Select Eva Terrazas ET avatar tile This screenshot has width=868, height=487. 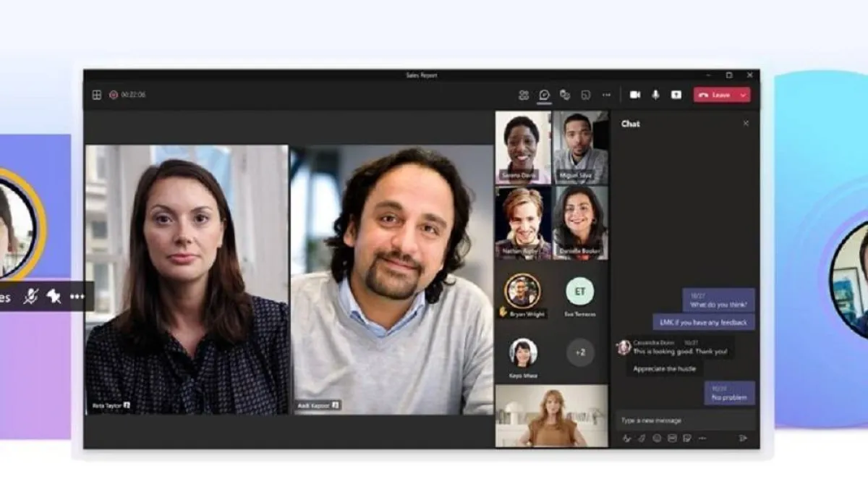(x=579, y=292)
